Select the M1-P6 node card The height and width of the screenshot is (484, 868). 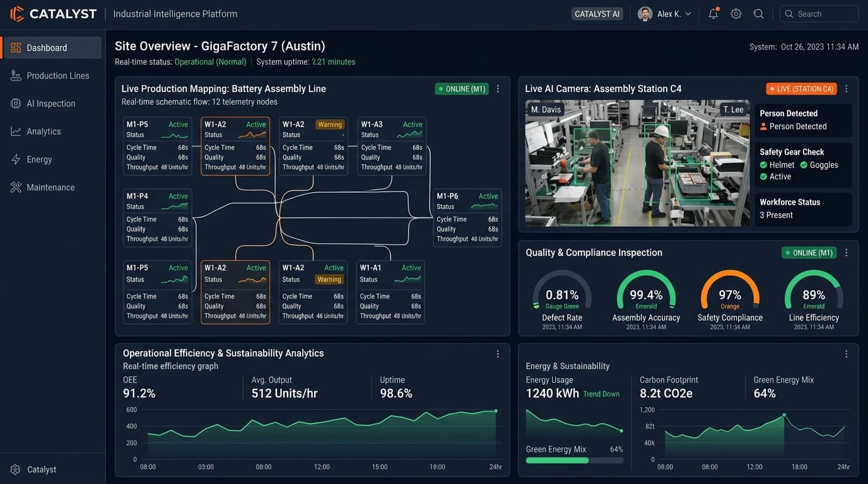(x=467, y=217)
